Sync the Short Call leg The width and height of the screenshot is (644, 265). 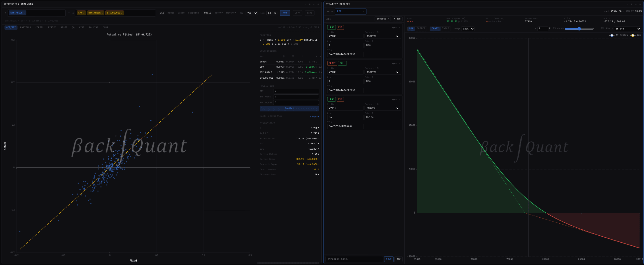point(394,63)
